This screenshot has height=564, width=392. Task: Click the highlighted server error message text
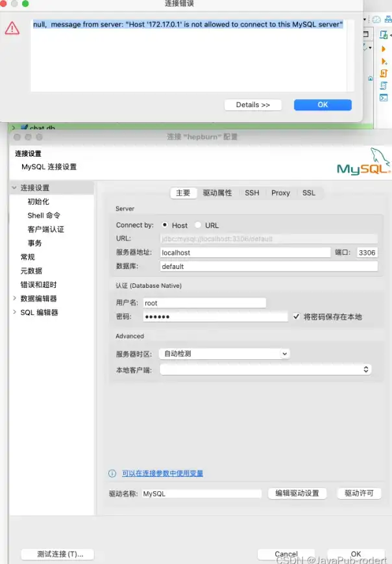[x=188, y=24]
